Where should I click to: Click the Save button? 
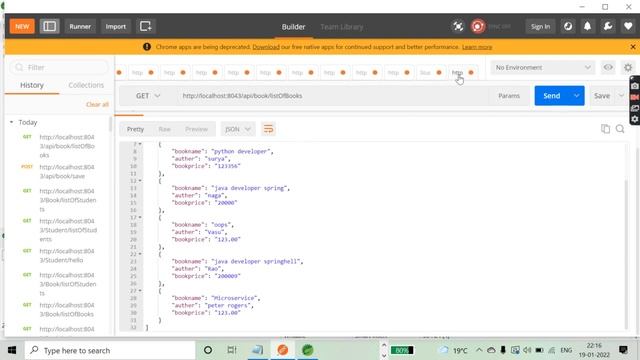(602, 96)
